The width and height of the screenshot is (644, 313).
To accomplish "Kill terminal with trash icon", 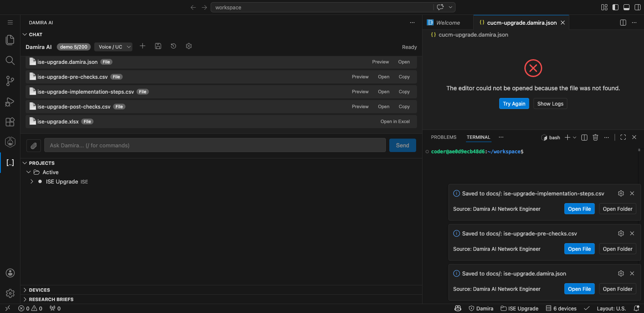I will coord(595,137).
